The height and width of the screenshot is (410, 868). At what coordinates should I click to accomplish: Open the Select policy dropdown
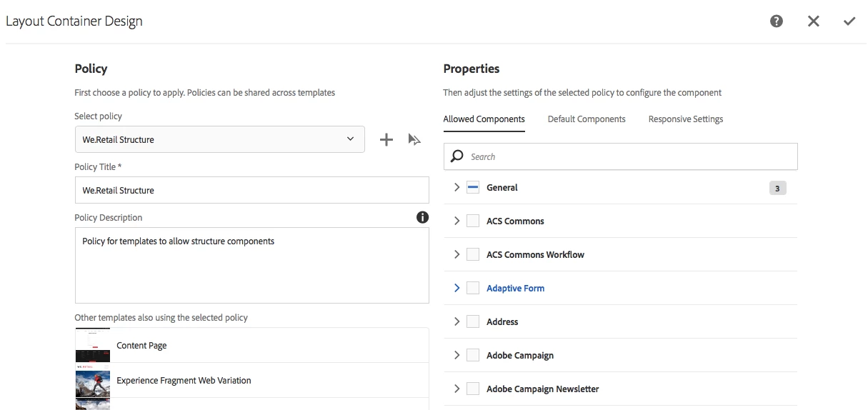219,139
